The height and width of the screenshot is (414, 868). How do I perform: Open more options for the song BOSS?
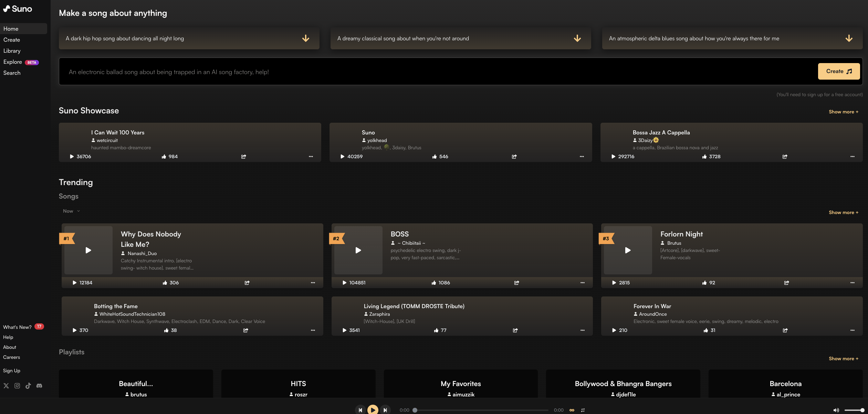[x=583, y=283]
